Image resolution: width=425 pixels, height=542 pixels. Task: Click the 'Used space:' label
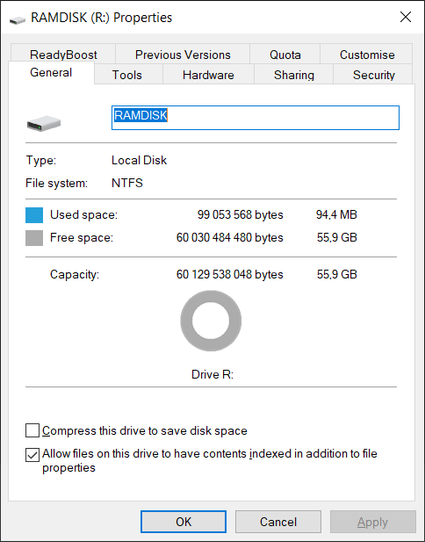(84, 215)
